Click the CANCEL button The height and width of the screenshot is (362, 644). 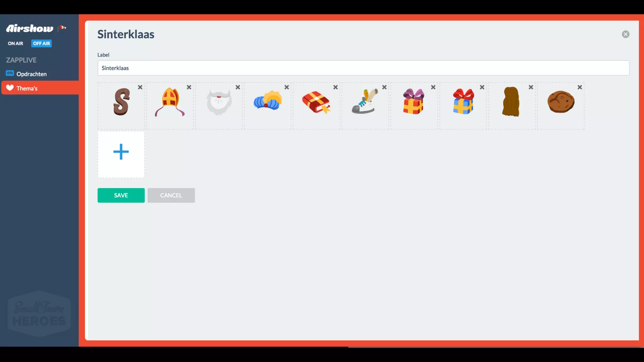[171, 195]
